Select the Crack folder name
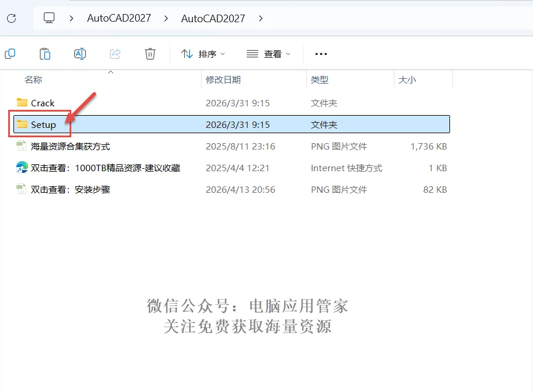Viewport: 533px width, 392px height. point(43,103)
